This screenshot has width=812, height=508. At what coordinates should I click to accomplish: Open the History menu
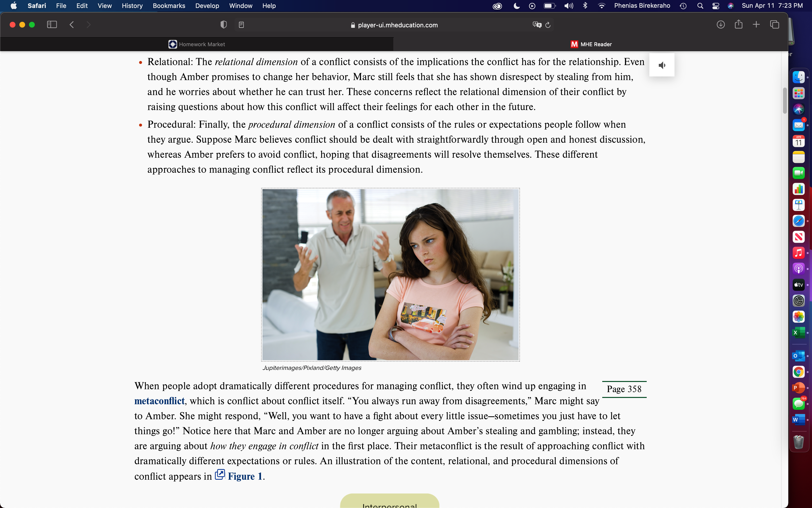pos(132,6)
